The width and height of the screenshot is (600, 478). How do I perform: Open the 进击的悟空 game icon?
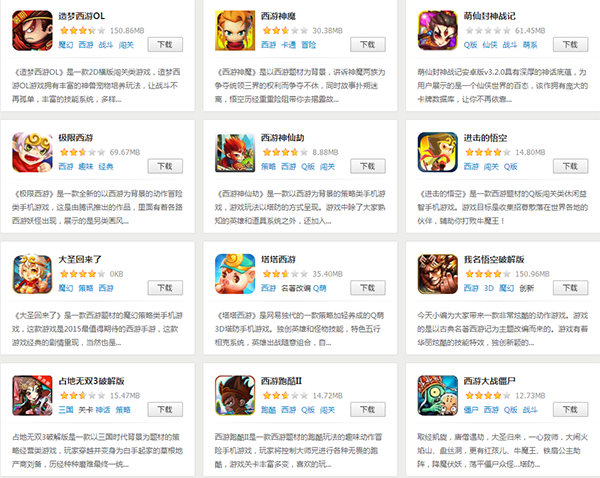[438, 152]
